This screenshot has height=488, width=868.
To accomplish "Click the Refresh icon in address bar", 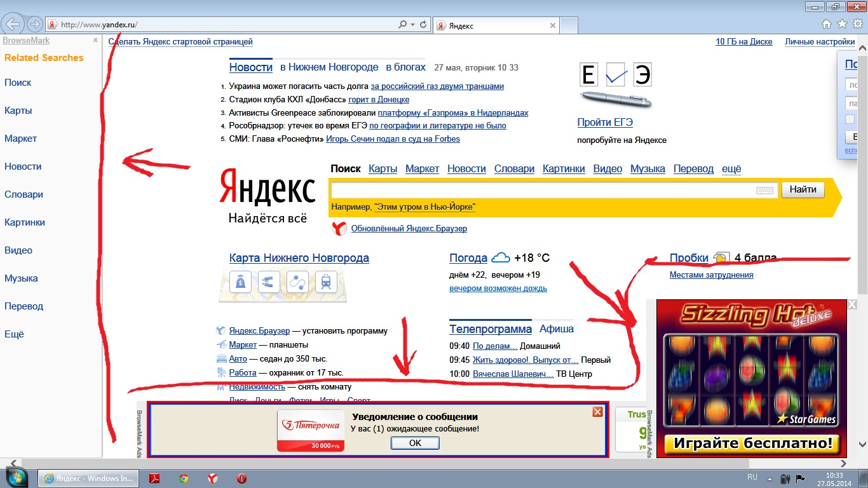I will click(x=423, y=25).
